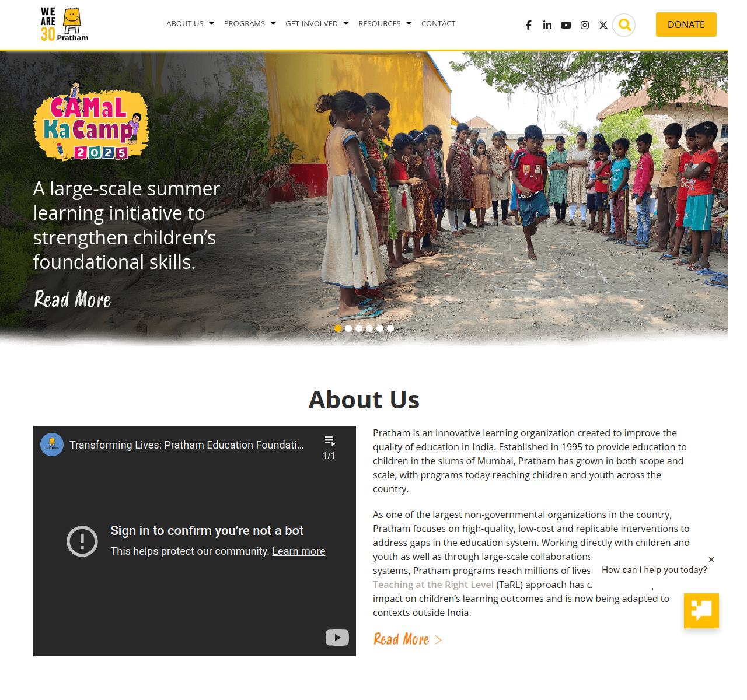
Task: Go to the Contact page
Action: click(438, 23)
